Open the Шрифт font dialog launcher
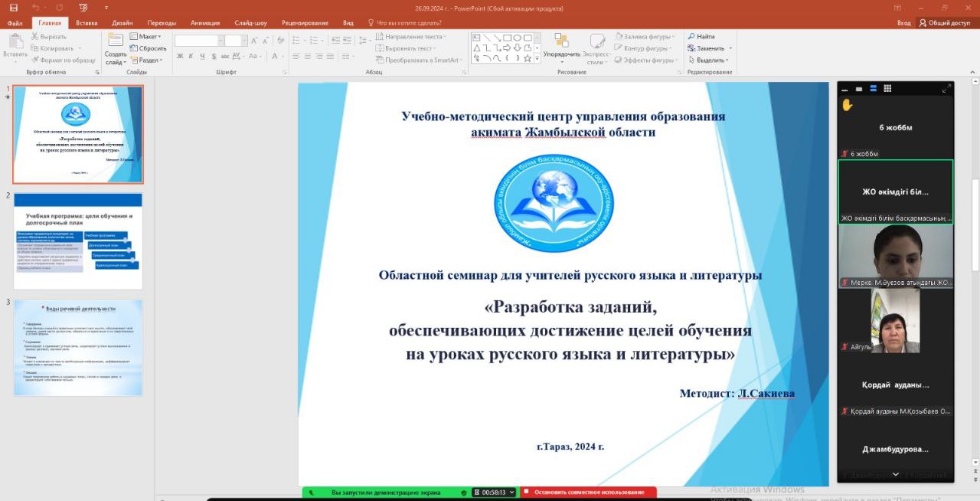Viewport: 980px width, 501px height. point(284,72)
